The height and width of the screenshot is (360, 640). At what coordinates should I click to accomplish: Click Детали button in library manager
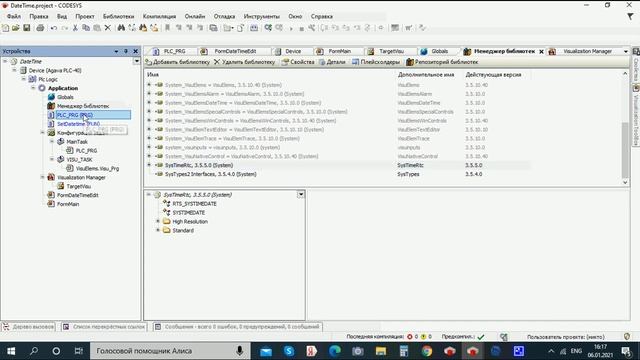(x=332, y=62)
